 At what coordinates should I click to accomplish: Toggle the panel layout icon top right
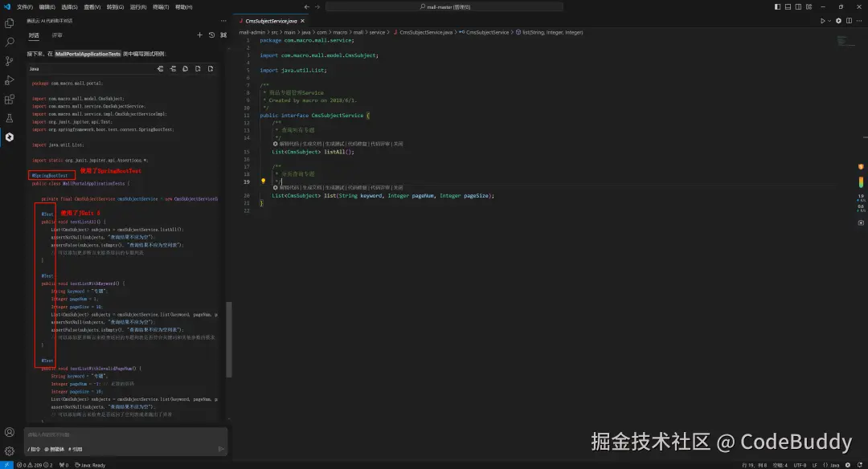(x=788, y=6)
